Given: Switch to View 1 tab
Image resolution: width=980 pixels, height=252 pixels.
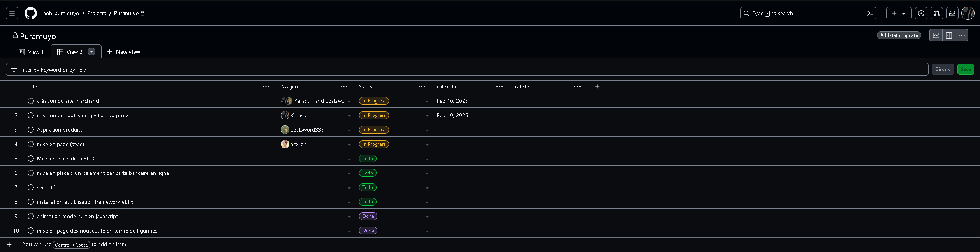Looking at the screenshot, I should point(31,52).
